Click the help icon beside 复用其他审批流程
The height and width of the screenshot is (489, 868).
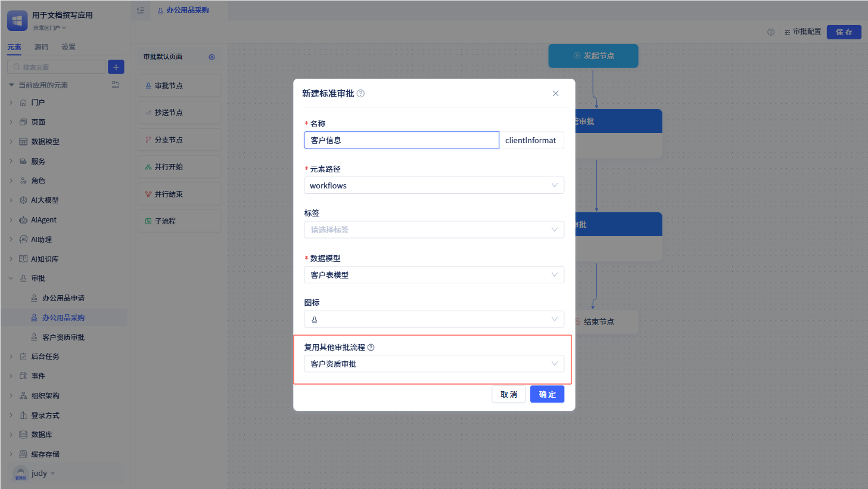[x=371, y=347]
